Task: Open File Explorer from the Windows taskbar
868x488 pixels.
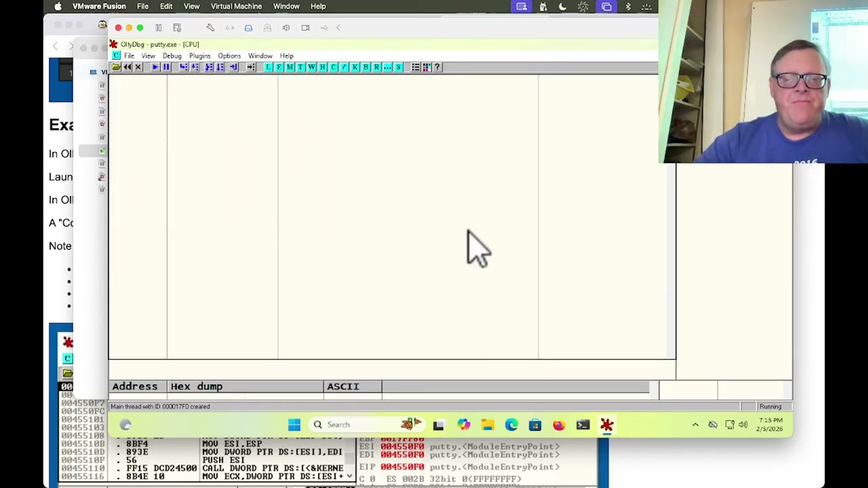Action: pyautogui.click(x=488, y=425)
